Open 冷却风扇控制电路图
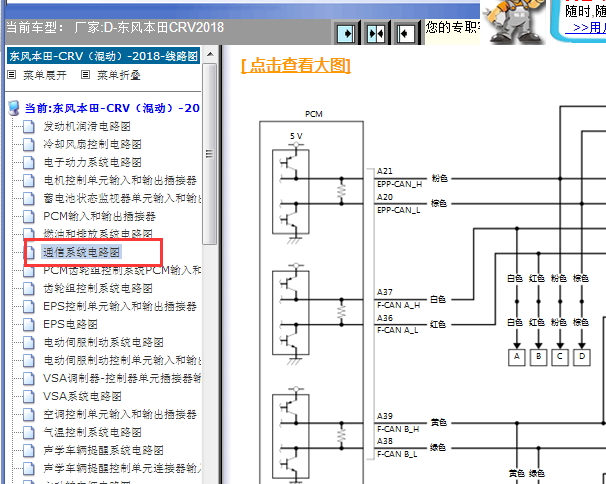606x484 pixels. pos(92,144)
